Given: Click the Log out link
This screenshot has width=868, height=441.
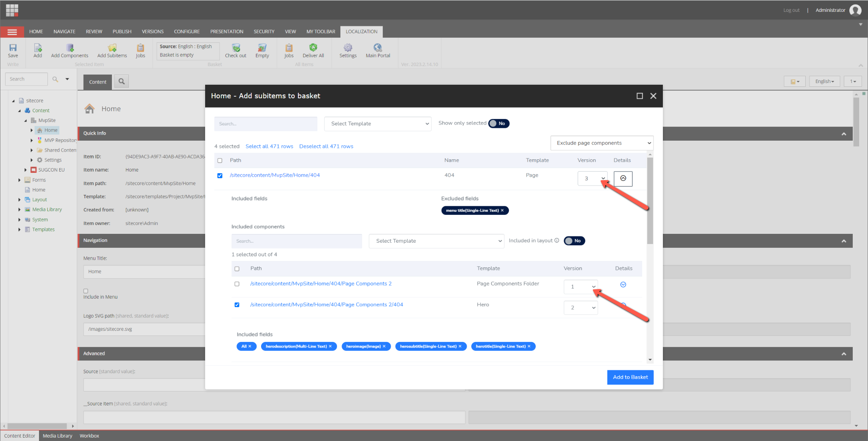Looking at the screenshot, I should coord(791,10).
